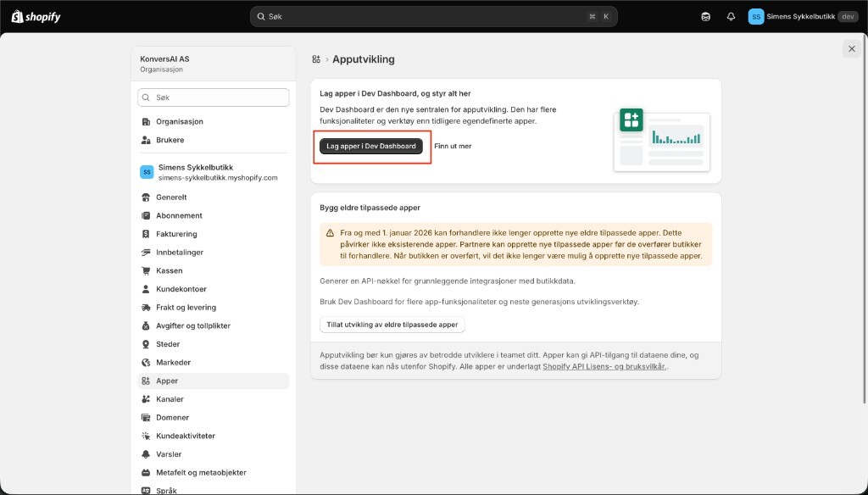
Task: Go to Kassen settings
Action: [213, 270]
